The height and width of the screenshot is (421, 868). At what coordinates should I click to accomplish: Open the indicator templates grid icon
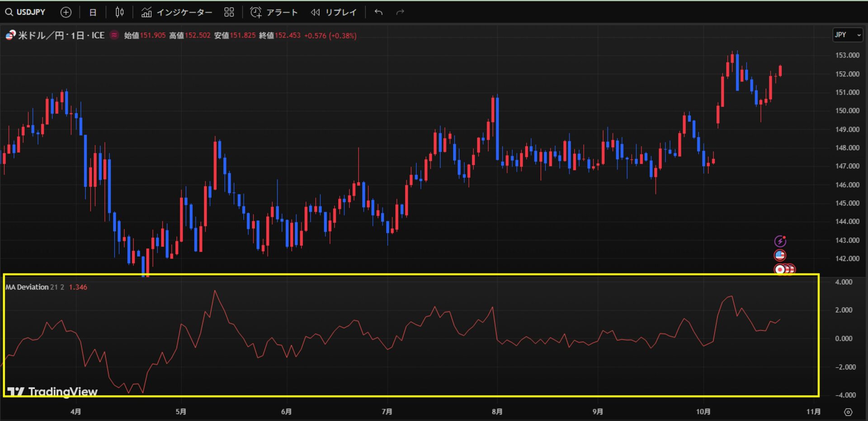(x=229, y=12)
